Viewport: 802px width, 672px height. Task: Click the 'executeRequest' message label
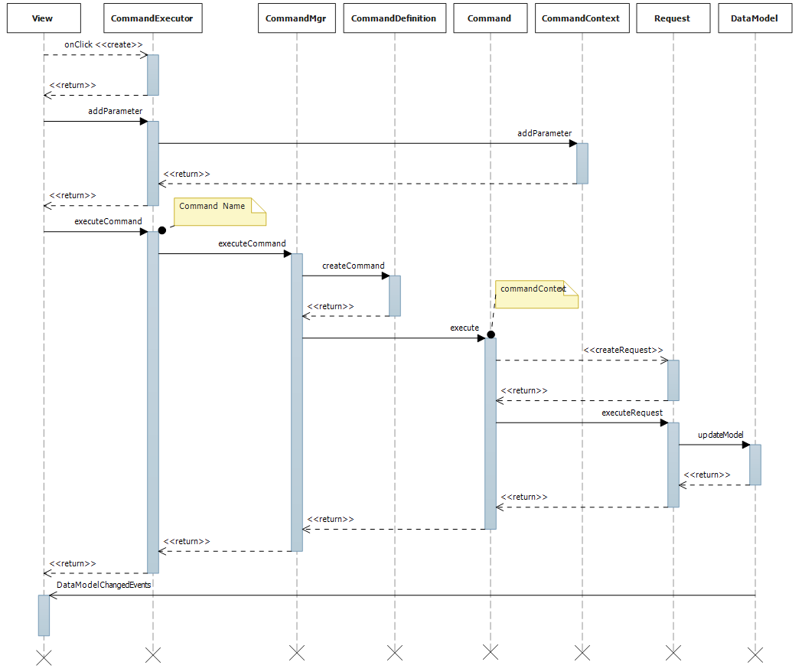(x=631, y=413)
